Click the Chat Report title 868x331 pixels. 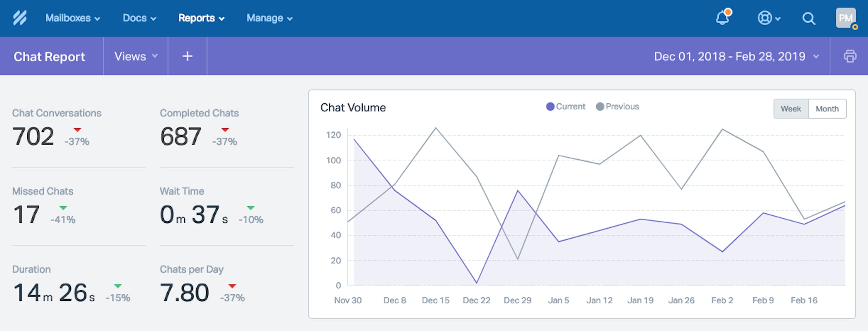point(49,56)
